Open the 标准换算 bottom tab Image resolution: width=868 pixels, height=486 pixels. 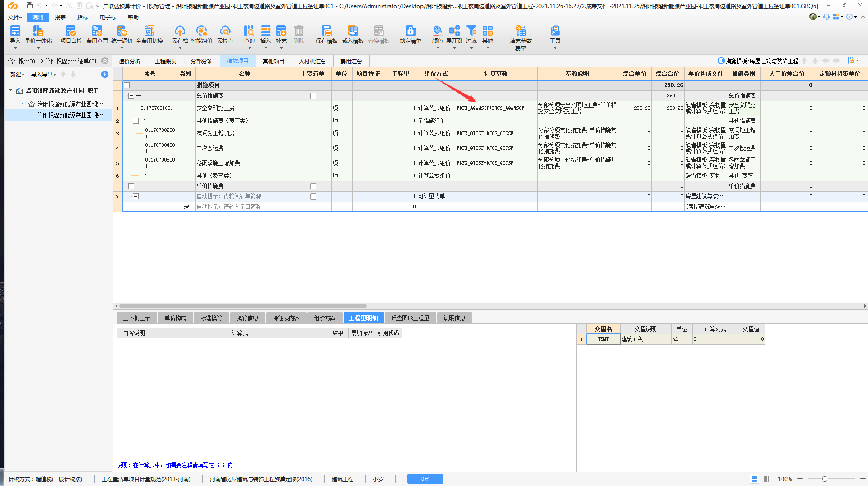pos(211,318)
